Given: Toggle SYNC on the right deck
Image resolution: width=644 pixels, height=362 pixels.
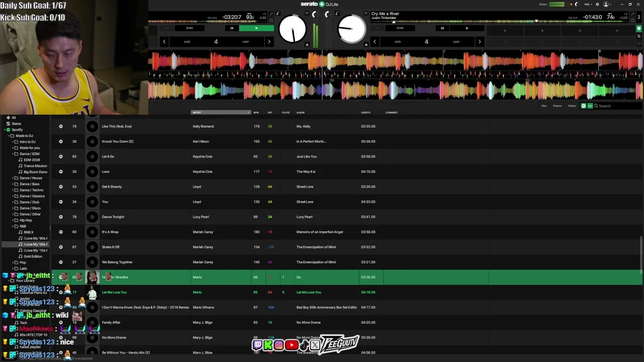Looking at the screenshot, I should pyautogui.click(x=400, y=28).
